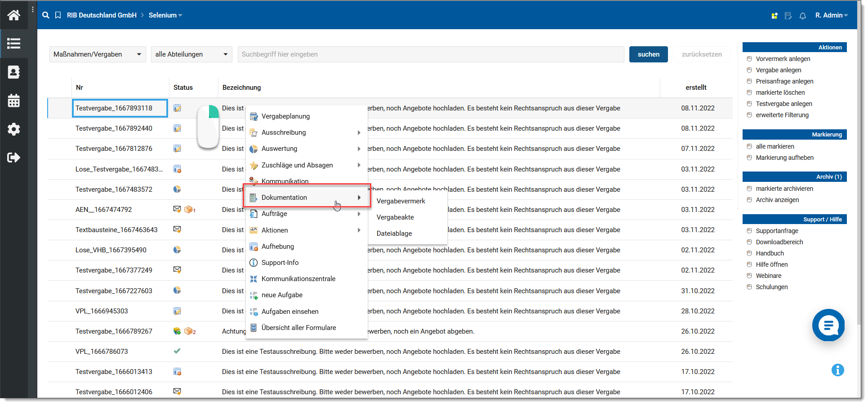The height and width of the screenshot is (405, 868).
Task: Expand the Aufträge submenu
Action: click(359, 214)
